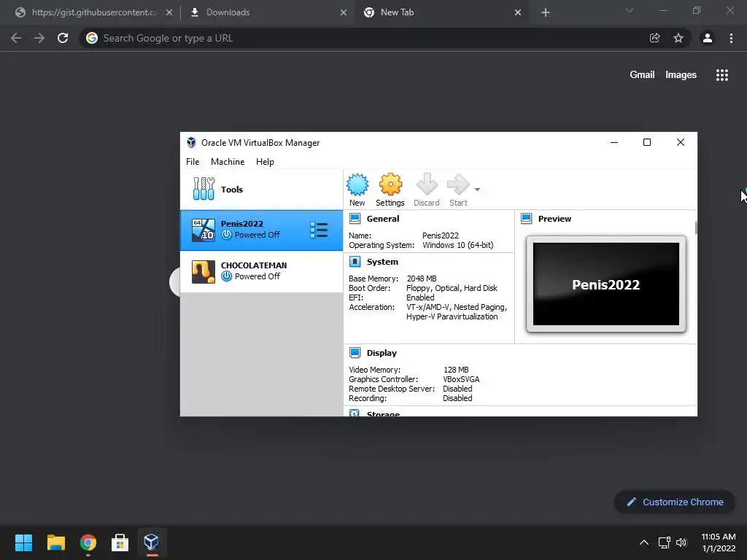747x560 pixels.
Task: Open the Google apps grid
Action: click(722, 75)
